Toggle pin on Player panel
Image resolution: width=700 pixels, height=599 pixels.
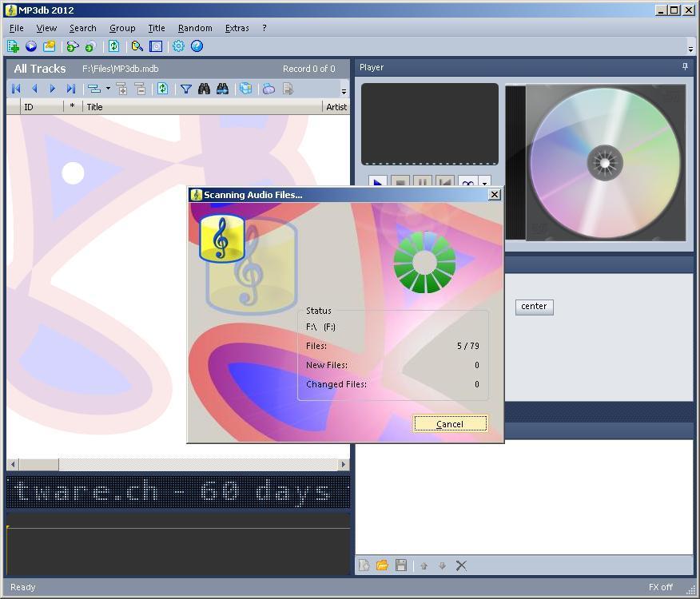tap(685, 66)
